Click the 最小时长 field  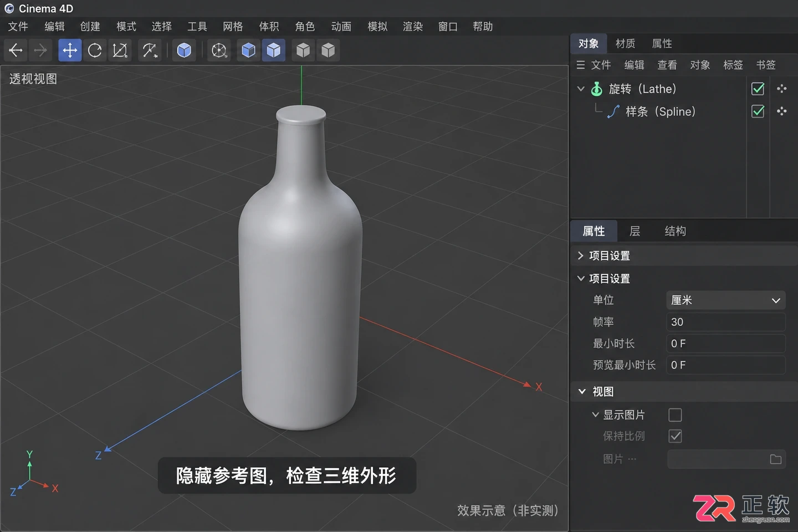tap(726, 344)
